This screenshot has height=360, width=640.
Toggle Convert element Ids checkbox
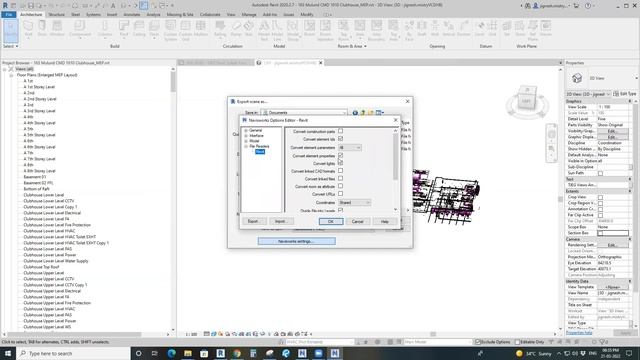point(340,139)
